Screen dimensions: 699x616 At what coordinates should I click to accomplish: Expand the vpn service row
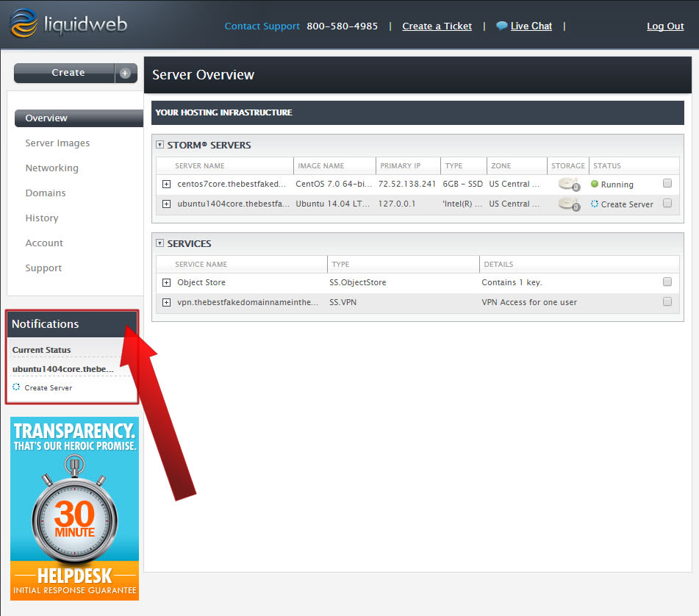166,303
